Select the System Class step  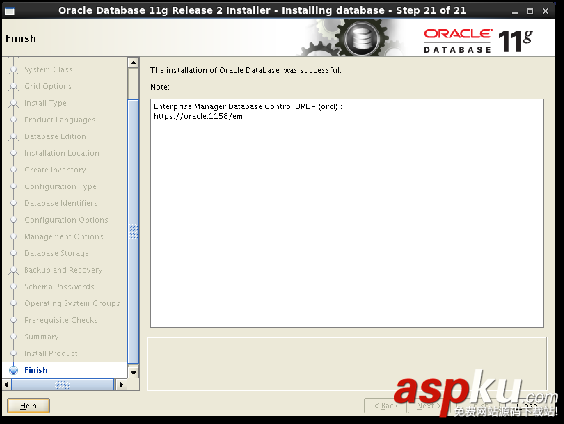click(48, 69)
